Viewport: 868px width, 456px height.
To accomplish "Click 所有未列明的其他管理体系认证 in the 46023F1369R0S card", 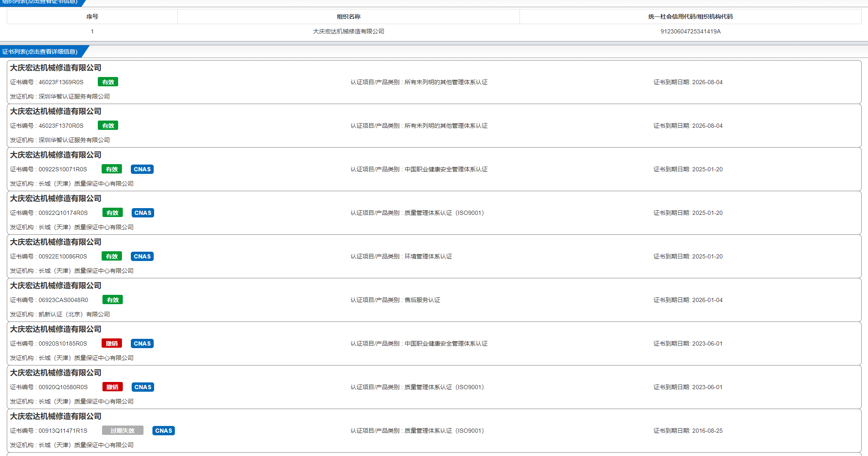I will (x=446, y=82).
